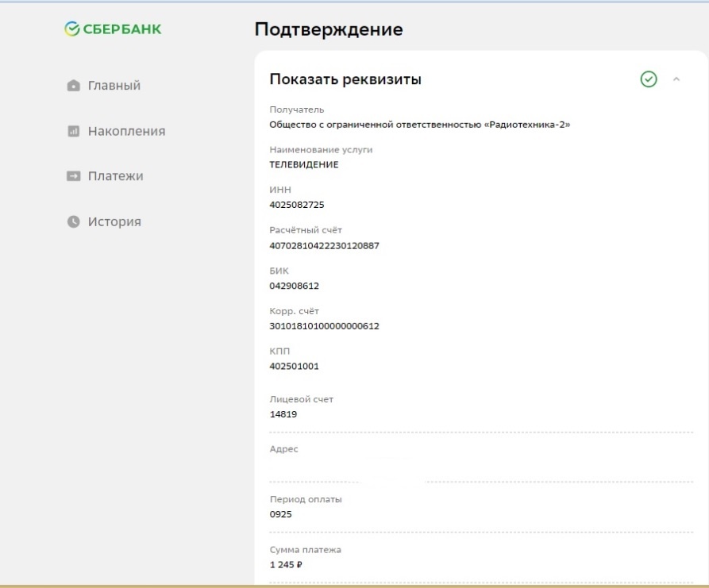This screenshot has height=588, width=709.
Task: Click the ИНН label
Action: tap(280, 190)
